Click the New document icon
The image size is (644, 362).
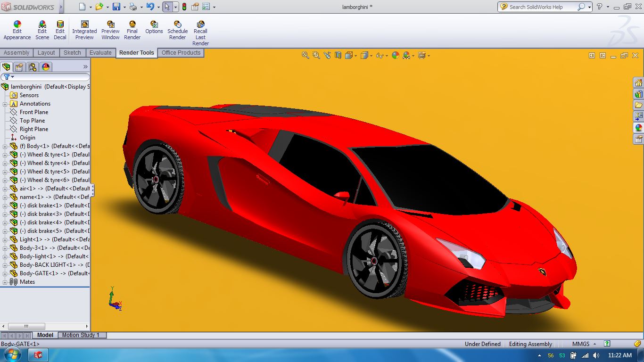click(83, 7)
